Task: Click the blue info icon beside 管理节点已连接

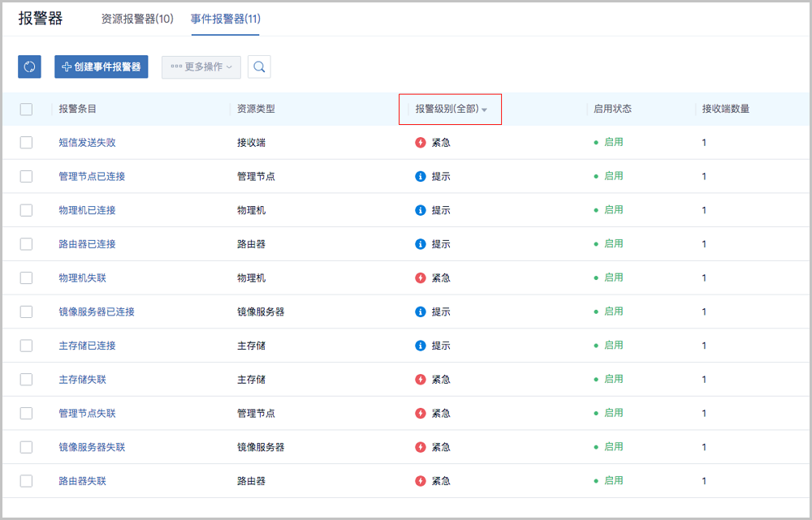Action: coord(421,175)
